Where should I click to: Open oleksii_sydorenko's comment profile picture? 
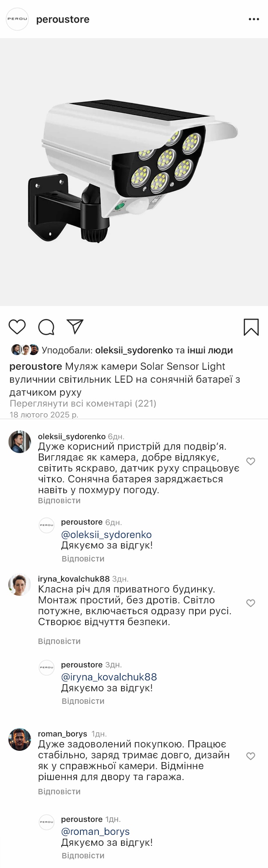pyautogui.click(x=20, y=442)
